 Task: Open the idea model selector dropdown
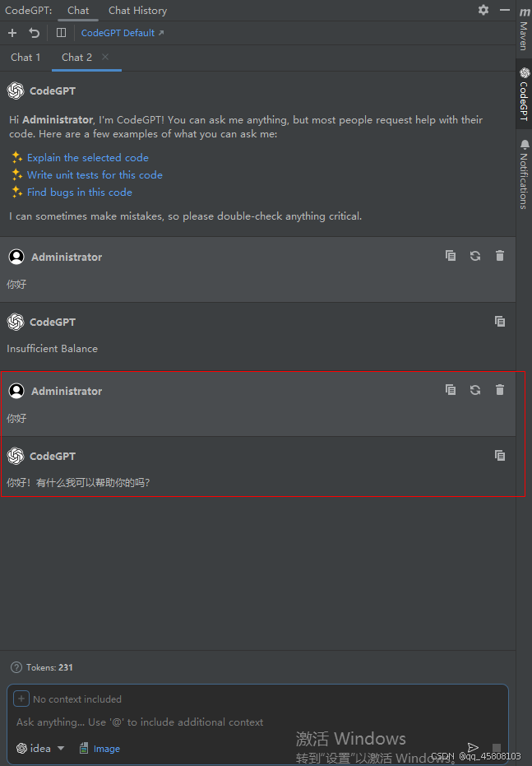[x=39, y=748]
